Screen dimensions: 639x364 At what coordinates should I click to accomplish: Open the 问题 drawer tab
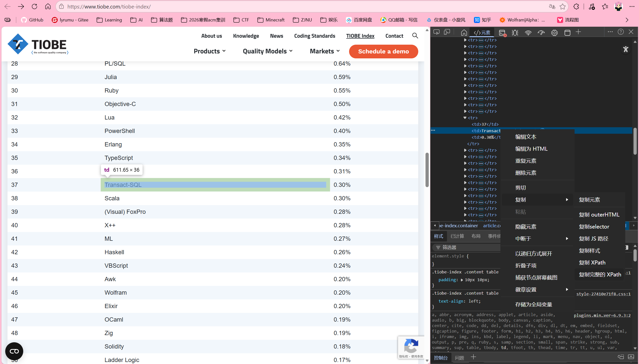click(x=459, y=358)
